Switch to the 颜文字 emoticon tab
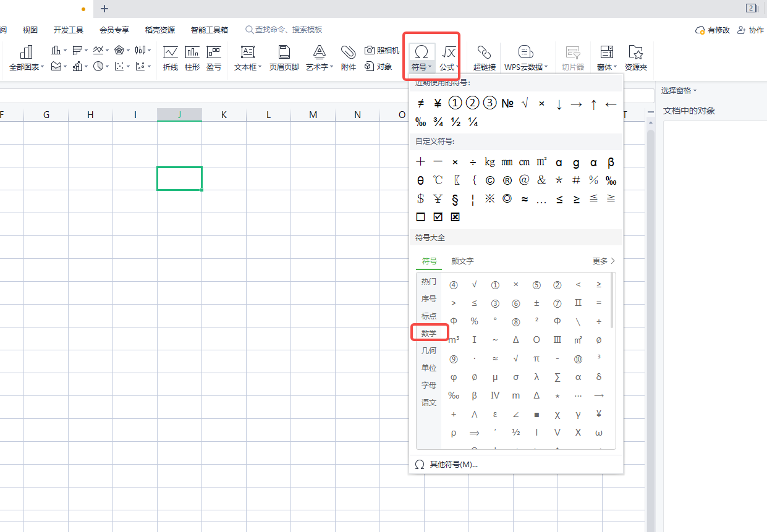767x532 pixels. (462, 261)
